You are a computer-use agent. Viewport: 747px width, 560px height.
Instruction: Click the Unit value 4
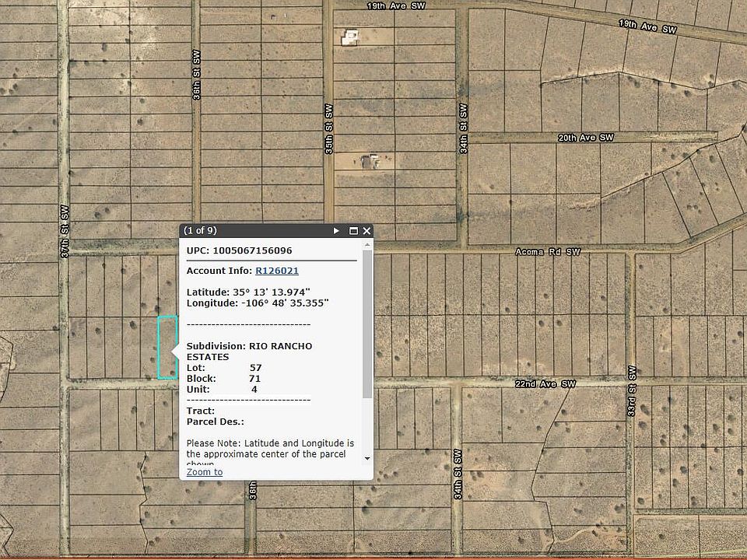254,390
